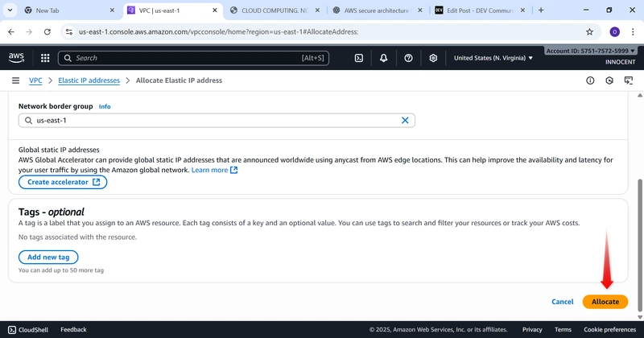The width and height of the screenshot is (644, 338).
Task: Click the CloudShell footer label
Action: pyautogui.click(x=33, y=330)
